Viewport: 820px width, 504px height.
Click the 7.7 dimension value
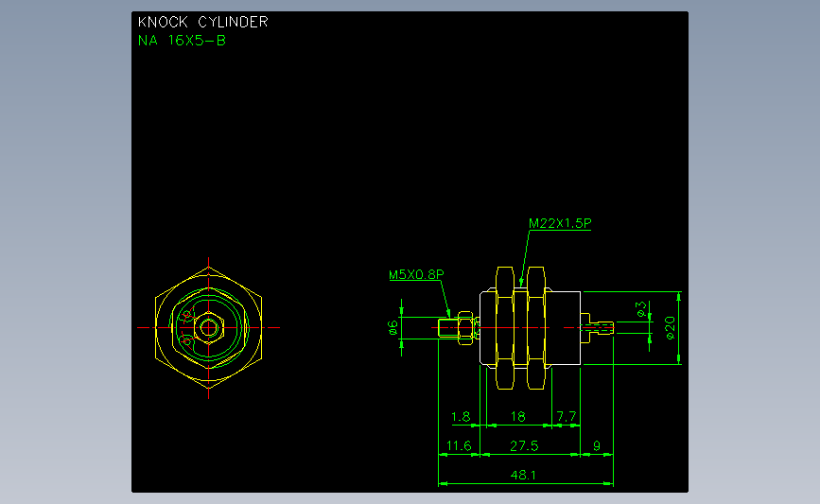tap(567, 416)
